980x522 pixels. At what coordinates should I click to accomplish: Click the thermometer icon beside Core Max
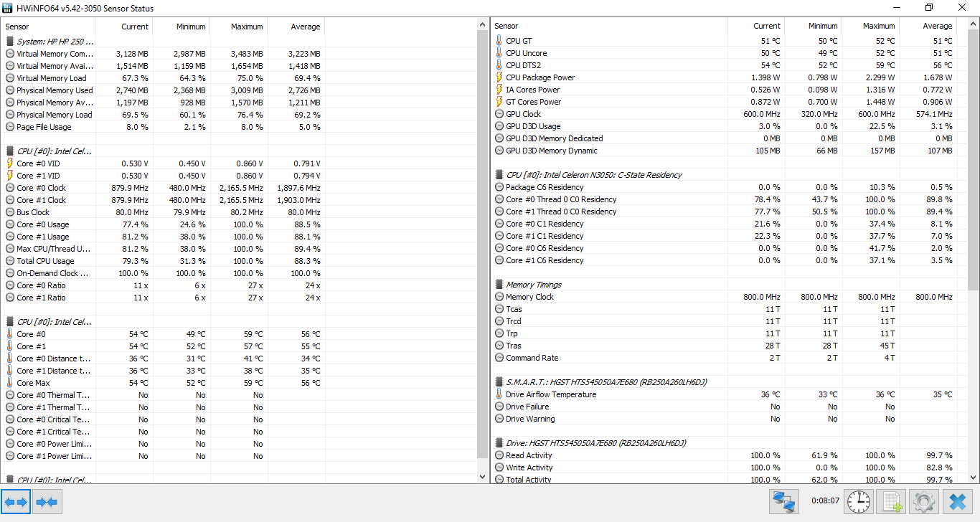10,383
